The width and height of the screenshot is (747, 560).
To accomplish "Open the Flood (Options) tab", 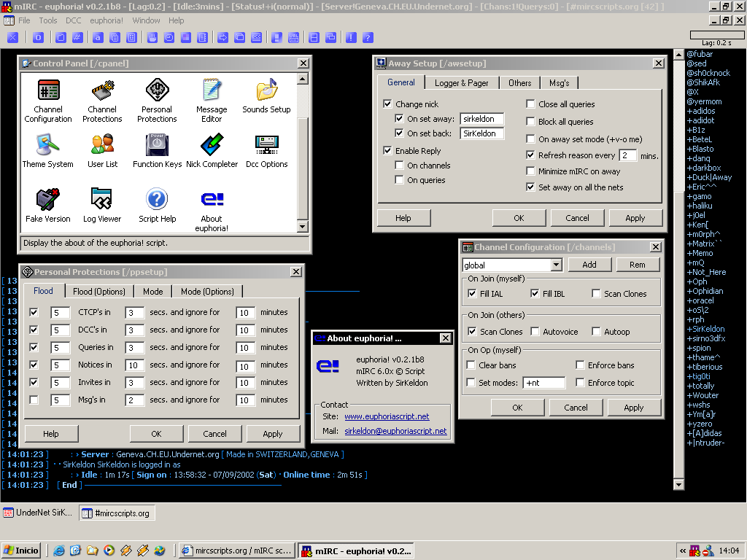I will point(99,292).
